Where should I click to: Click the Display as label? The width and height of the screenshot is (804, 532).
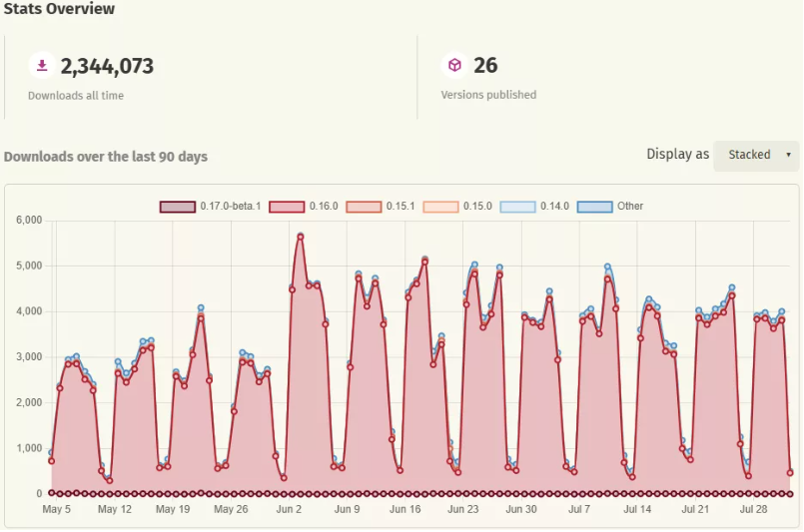coord(677,155)
